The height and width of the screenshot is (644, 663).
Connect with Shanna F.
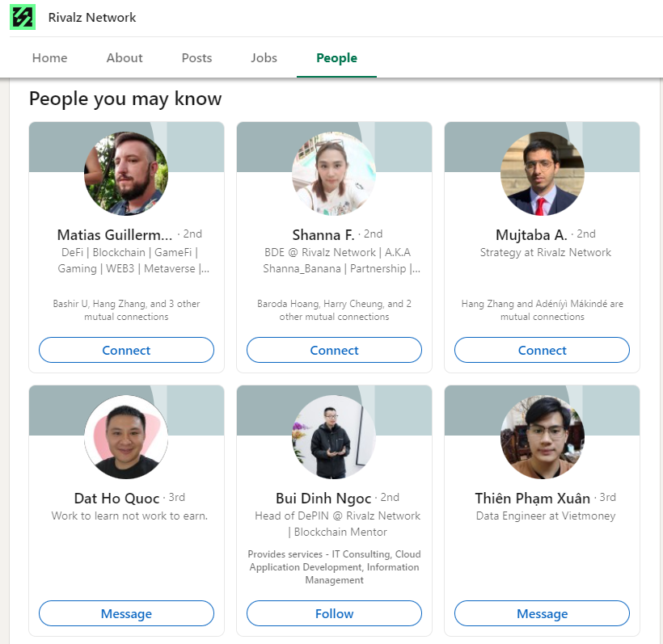pos(334,350)
